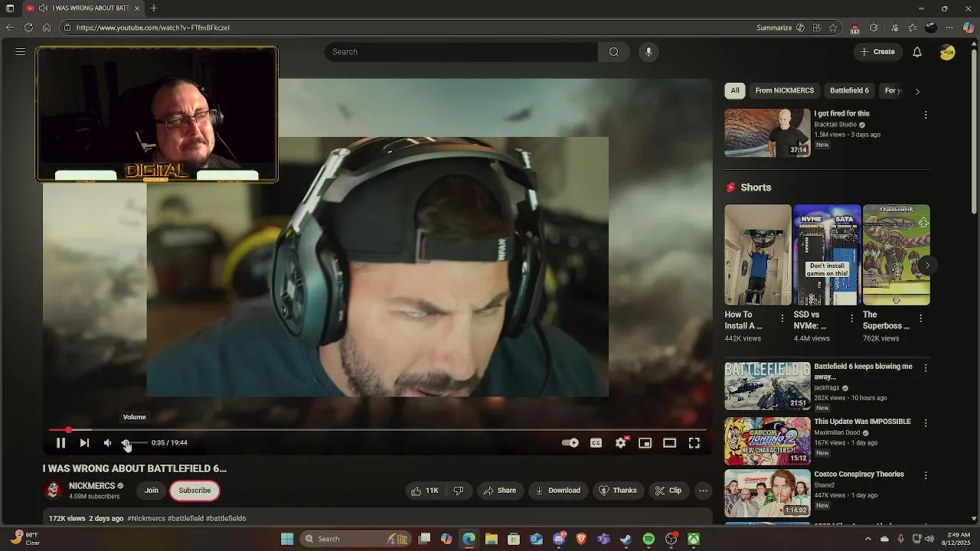Click the browser address bar URL
This screenshot has height=551, width=980.
(x=153, y=28)
